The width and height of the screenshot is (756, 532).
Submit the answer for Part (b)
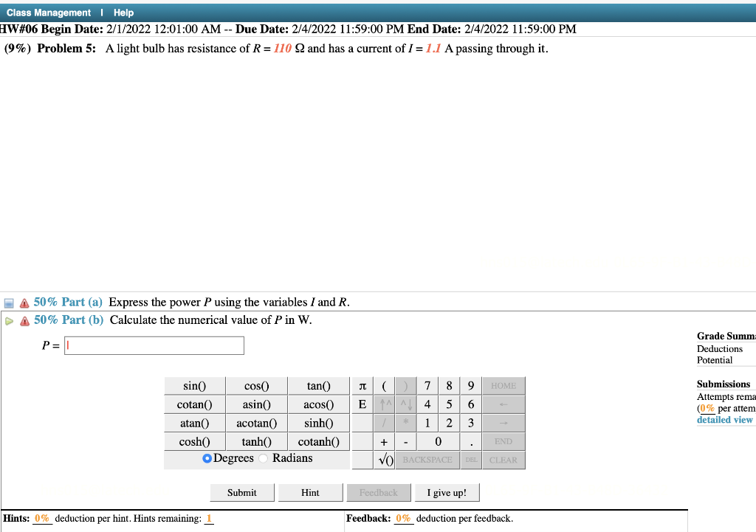(x=241, y=491)
